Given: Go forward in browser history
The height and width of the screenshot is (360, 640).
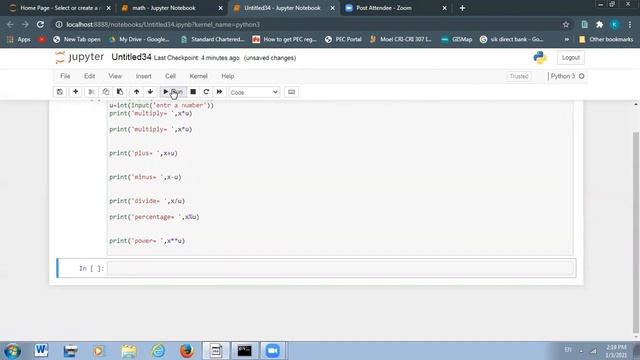Looking at the screenshot, I should 25,24.
